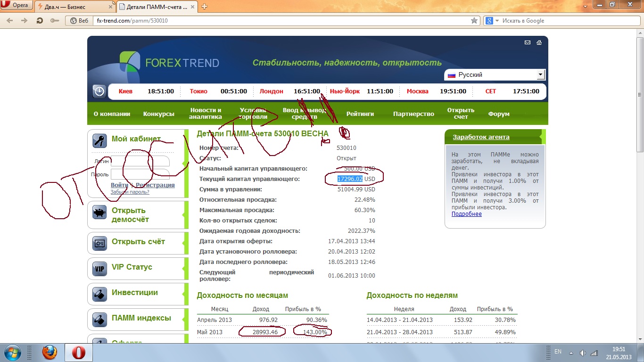Open the network signal icon in tray
The image size is (644, 362).
tap(594, 353)
